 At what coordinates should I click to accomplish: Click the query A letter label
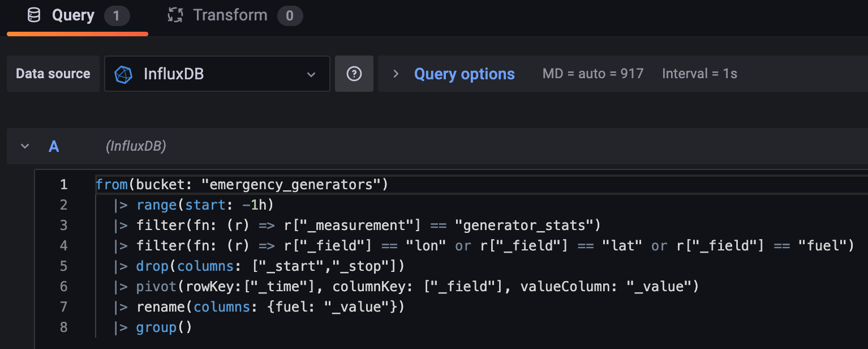point(54,146)
